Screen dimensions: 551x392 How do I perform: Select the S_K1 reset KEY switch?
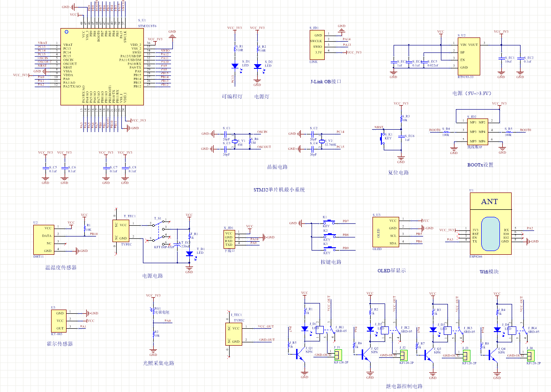382,138
